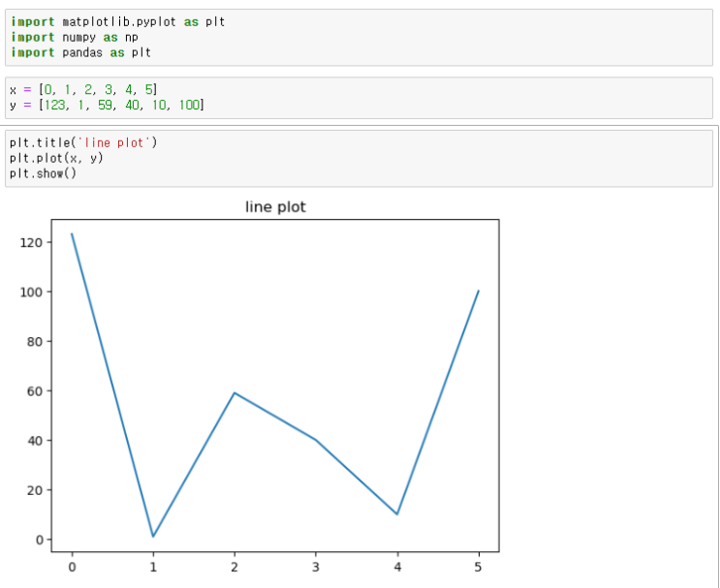This screenshot has width=720, height=588.
Task: Click the x and y lists code cell
Action: pos(359,98)
